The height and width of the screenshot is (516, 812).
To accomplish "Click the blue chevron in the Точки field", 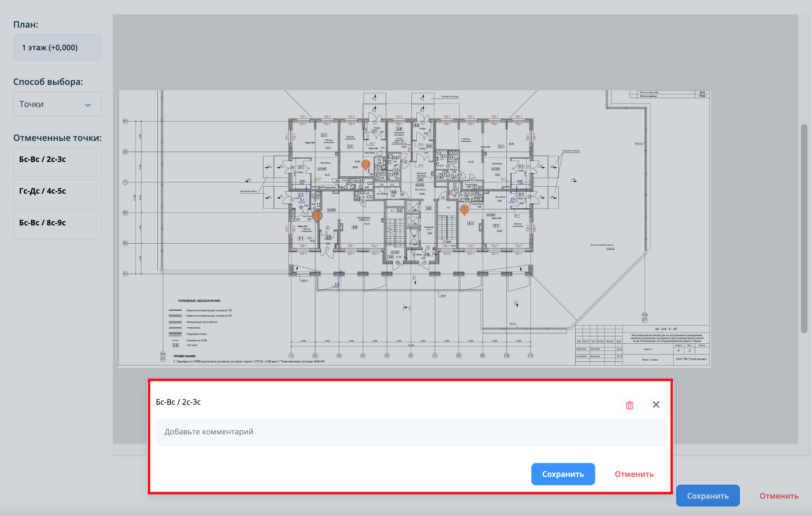I will (x=88, y=105).
